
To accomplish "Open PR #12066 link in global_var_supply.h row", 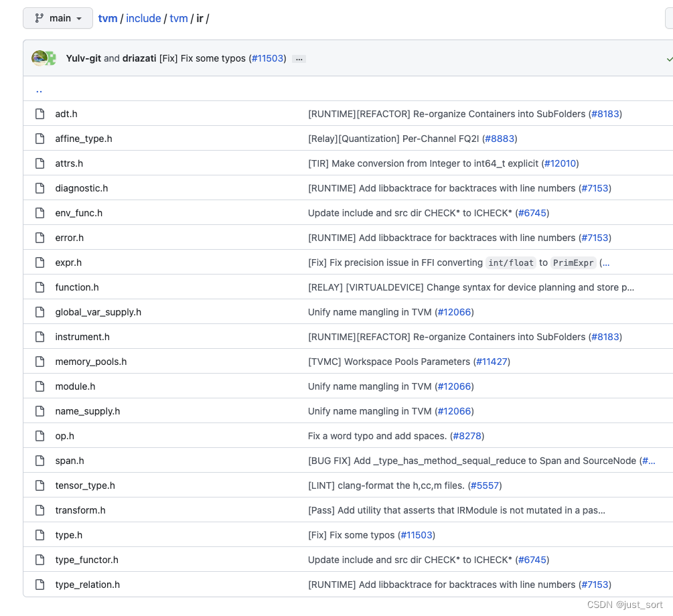I will [454, 312].
